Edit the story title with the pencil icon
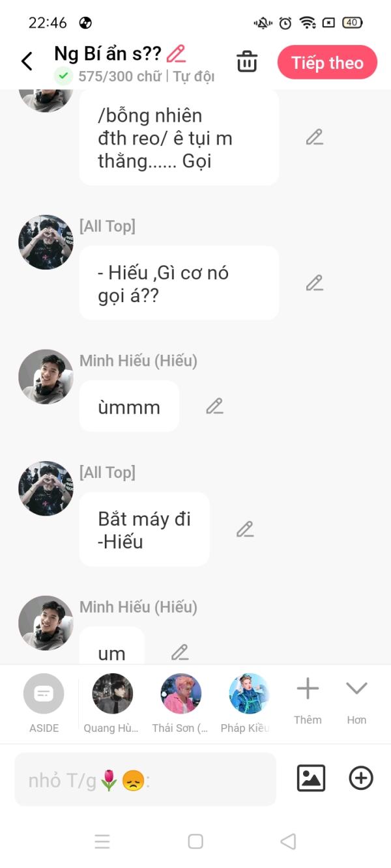Viewport: 391px width, 868px height. pos(176,53)
